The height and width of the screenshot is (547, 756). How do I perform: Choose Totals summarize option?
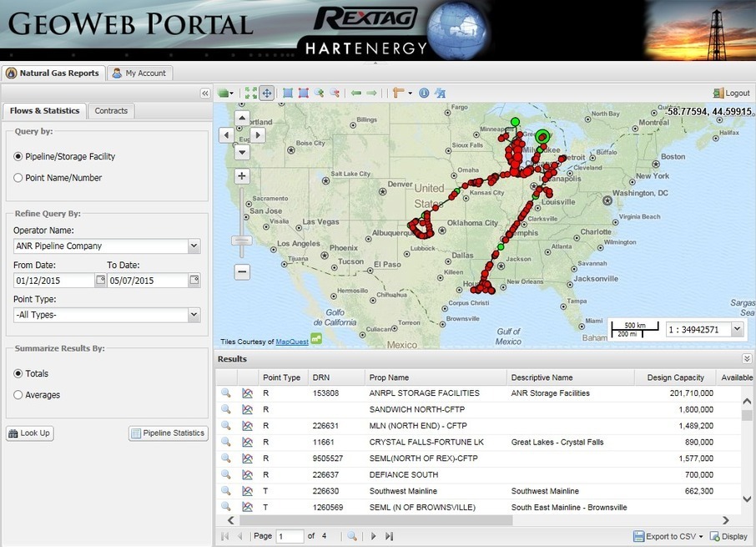click(18, 373)
